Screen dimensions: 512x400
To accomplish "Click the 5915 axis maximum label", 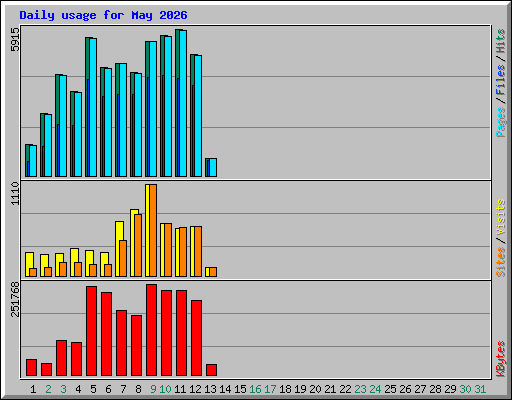I will [15, 40].
